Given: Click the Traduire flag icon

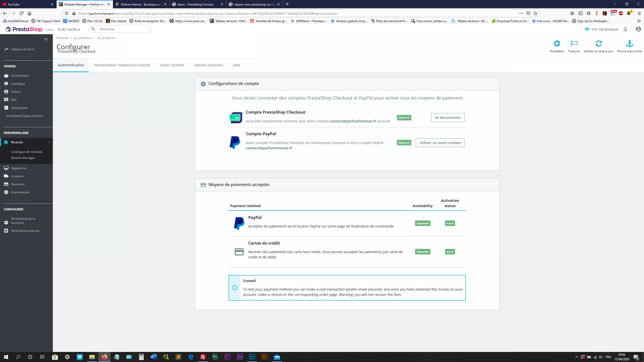Looking at the screenshot, I should pyautogui.click(x=574, y=44).
